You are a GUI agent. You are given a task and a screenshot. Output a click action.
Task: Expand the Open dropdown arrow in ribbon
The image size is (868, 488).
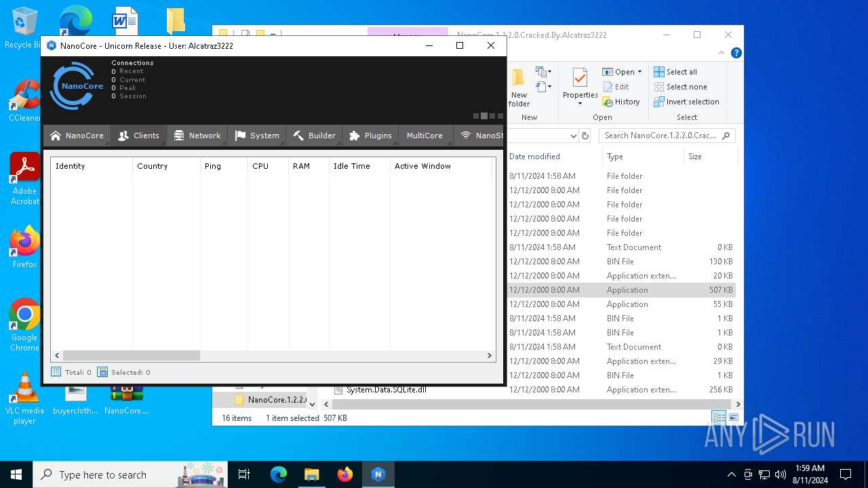[639, 72]
